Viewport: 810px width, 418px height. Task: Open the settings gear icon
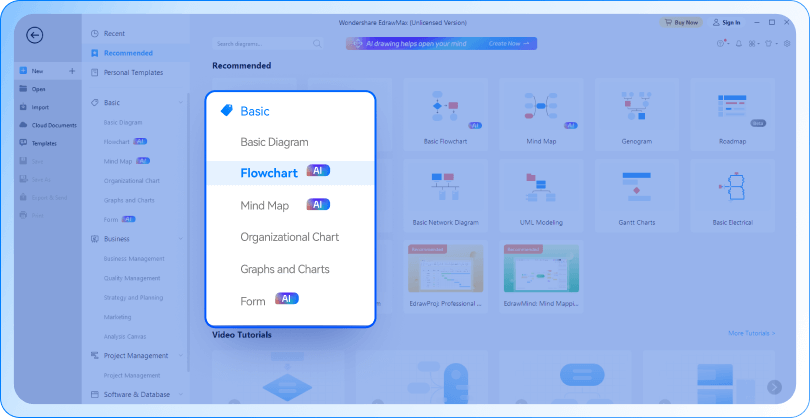click(x=787, y=44)
